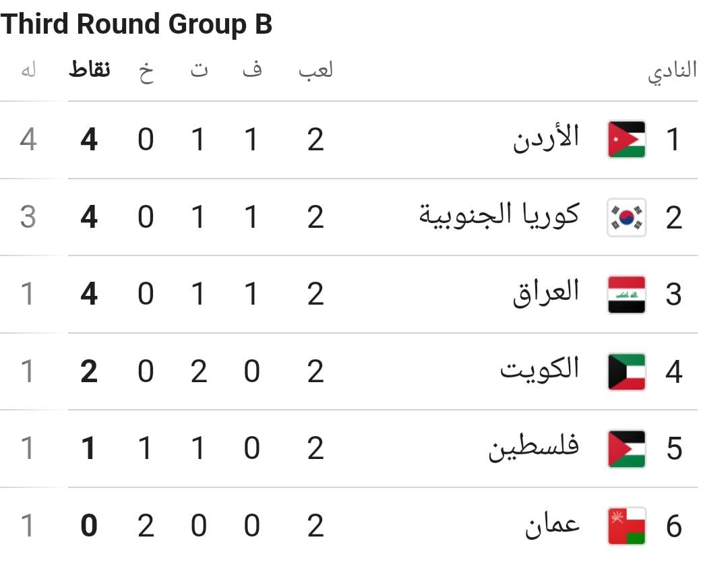Click the نقاط points column header
Viewport: 728px width, 581px height.
[89, 69]
